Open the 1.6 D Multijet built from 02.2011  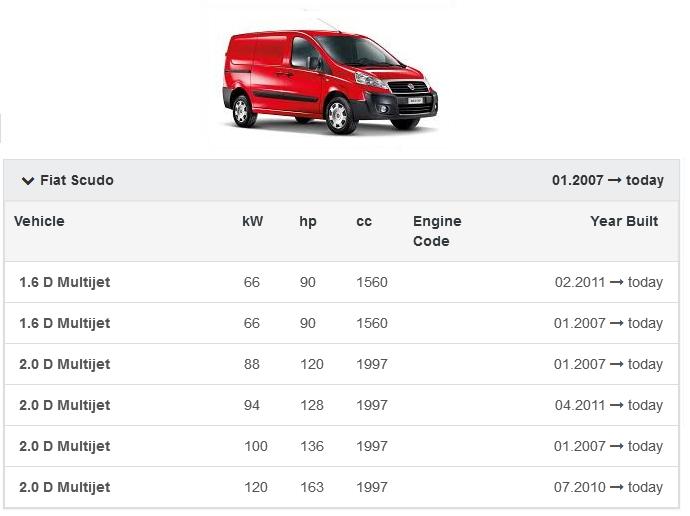pos(65,283)
